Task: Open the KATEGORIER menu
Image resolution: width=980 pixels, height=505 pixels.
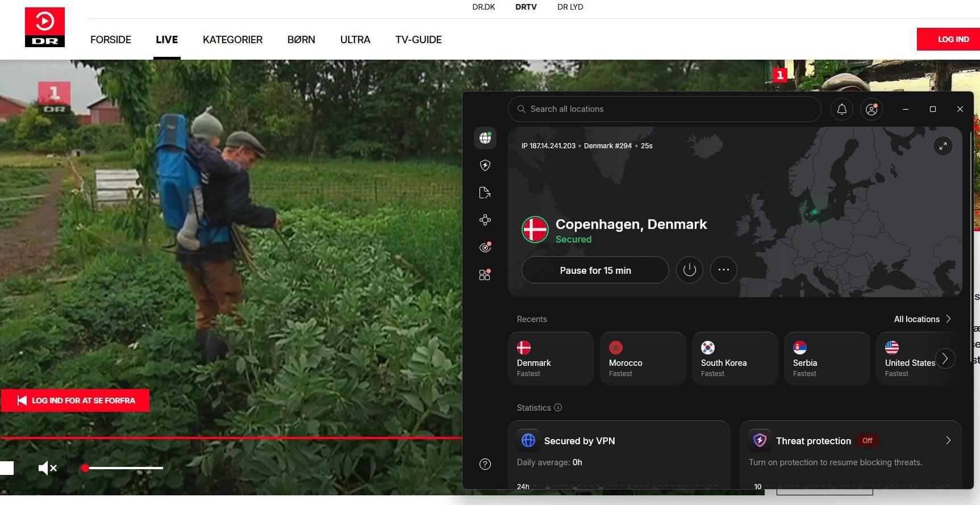Action: click(233, 40)
